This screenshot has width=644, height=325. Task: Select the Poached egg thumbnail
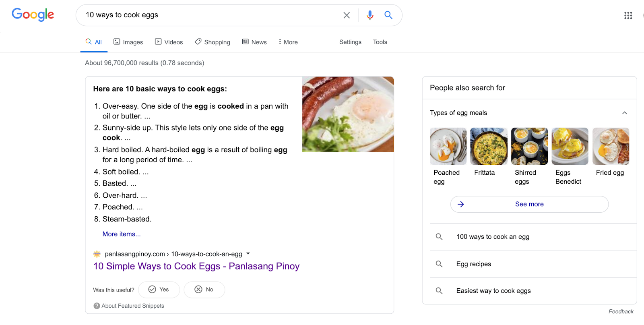448,146
